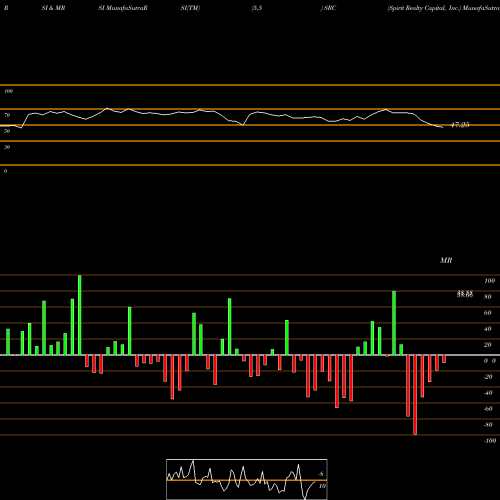Click the current RSI value 47.25
The width and height of the screenshot is (500, 500).
click(460, 125)
